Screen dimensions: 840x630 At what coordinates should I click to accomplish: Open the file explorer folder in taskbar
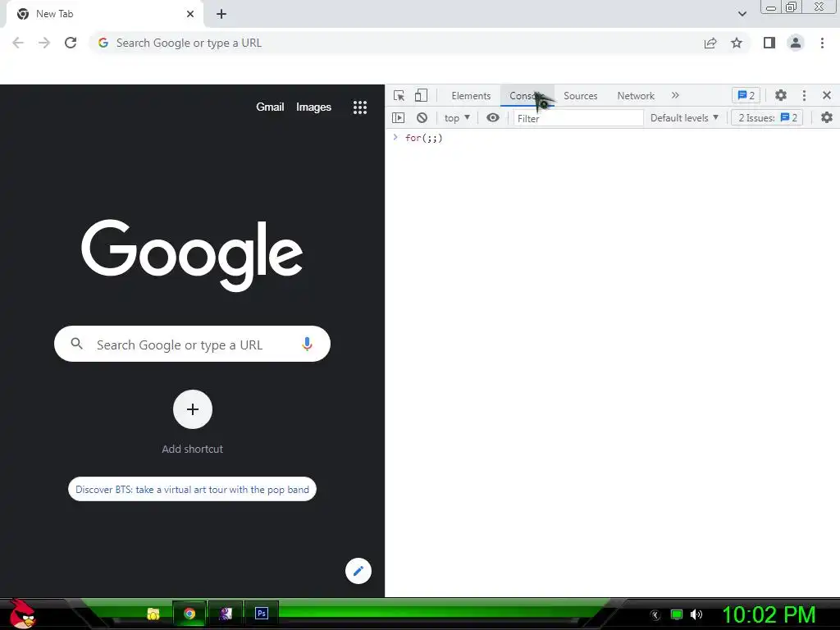(153, 614)
